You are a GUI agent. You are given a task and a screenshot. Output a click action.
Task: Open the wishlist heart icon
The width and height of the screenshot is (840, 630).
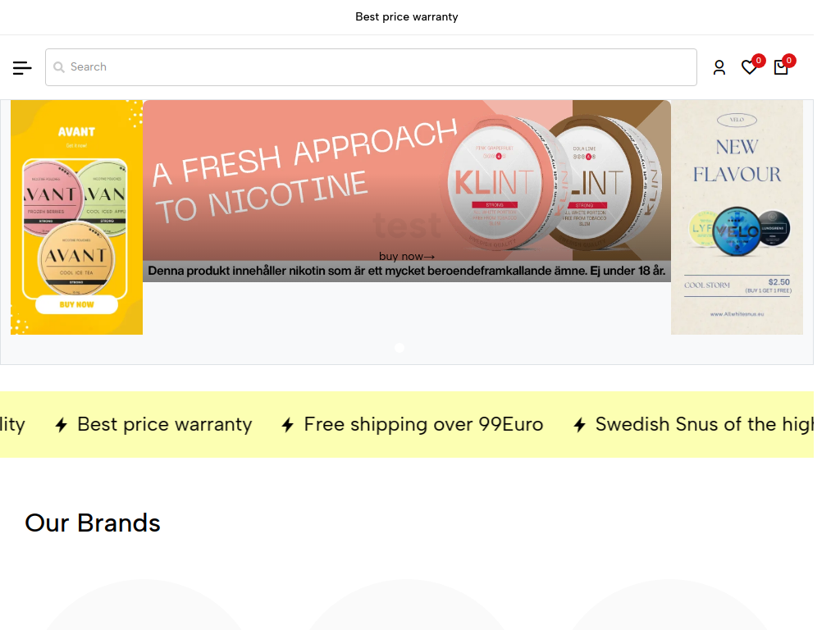click(x=749, y=67)
